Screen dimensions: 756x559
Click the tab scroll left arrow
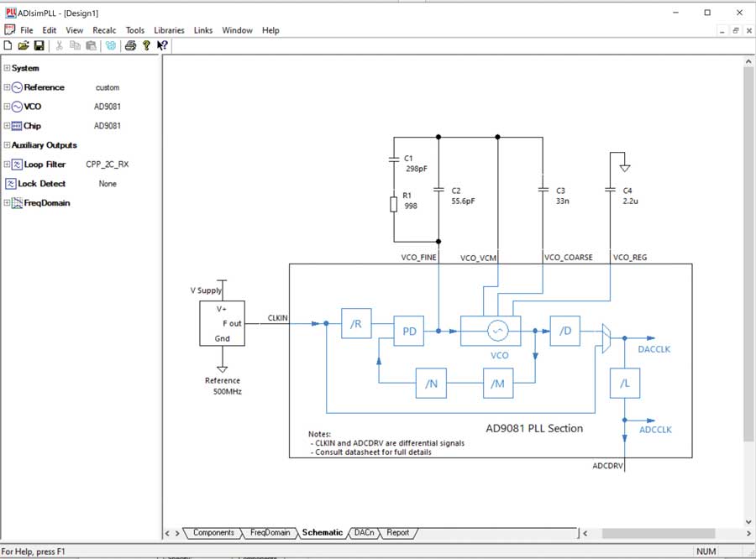(167, 533)
